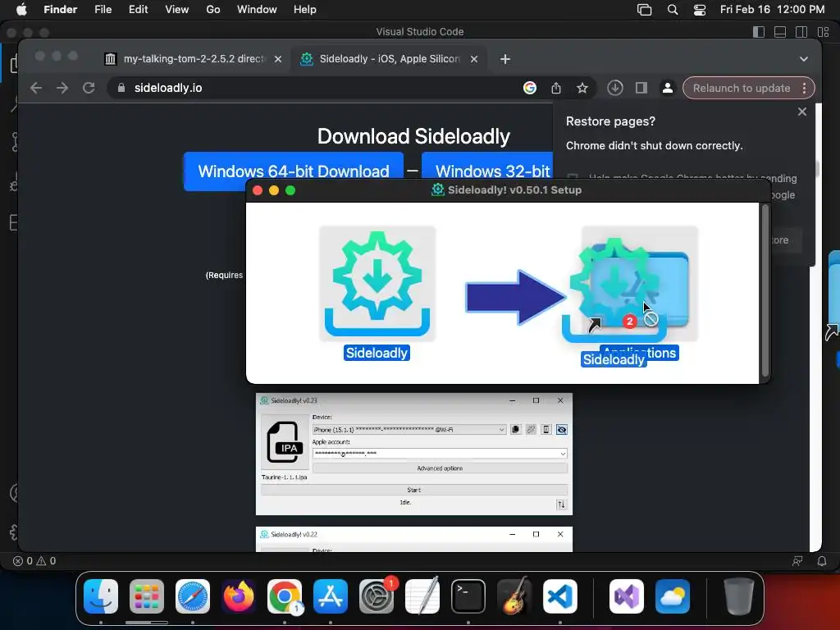
Task: Bookmark this page with the star icon
Action: tap(582, 88)
